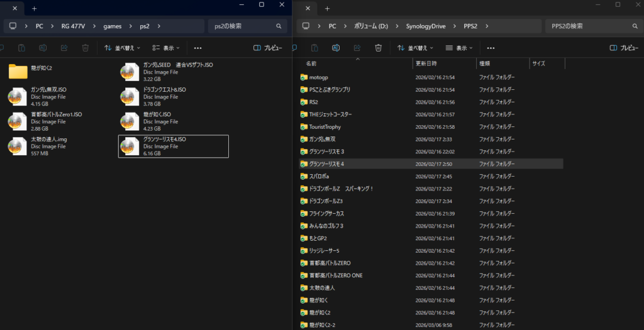Select the 太鼓の達人.img disc image icon
The width and height of the screenshot is (644, 330).
point(18,146)
